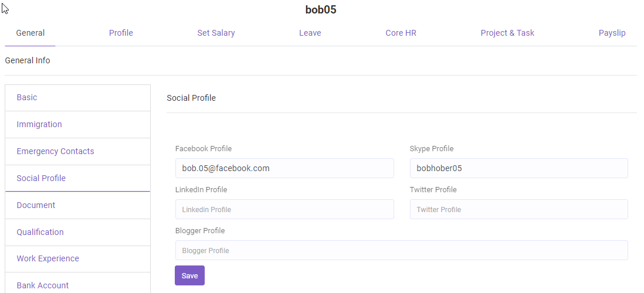The height and width of the screenshot is (293, 644).
Task: Click into the LinkedIn Profile field
Action: tap(284, 209)
